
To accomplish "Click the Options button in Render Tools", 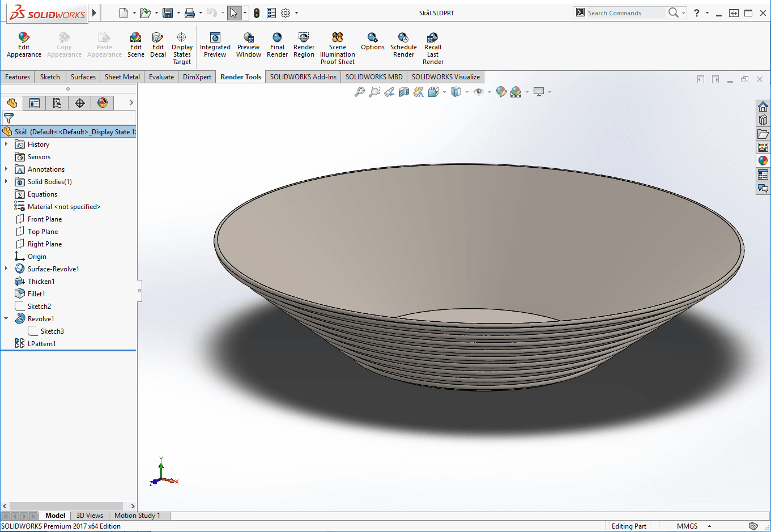I will pos(372,38).
